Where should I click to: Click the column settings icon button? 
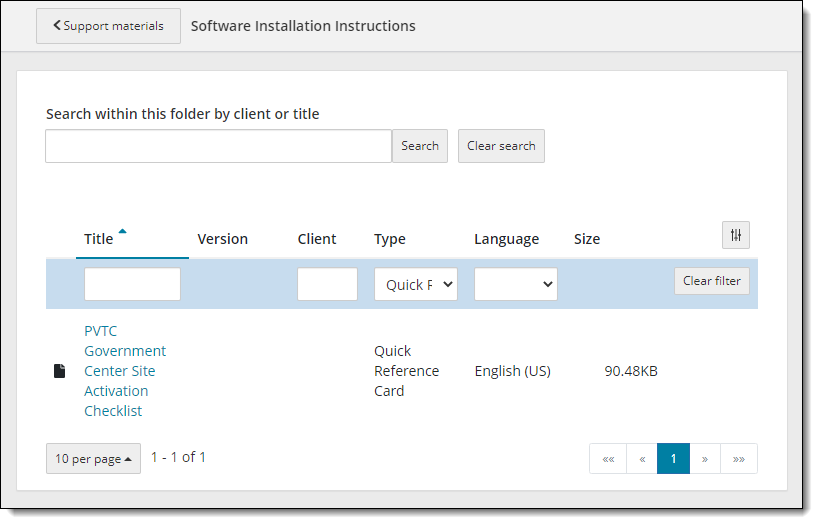pos(735,235)
